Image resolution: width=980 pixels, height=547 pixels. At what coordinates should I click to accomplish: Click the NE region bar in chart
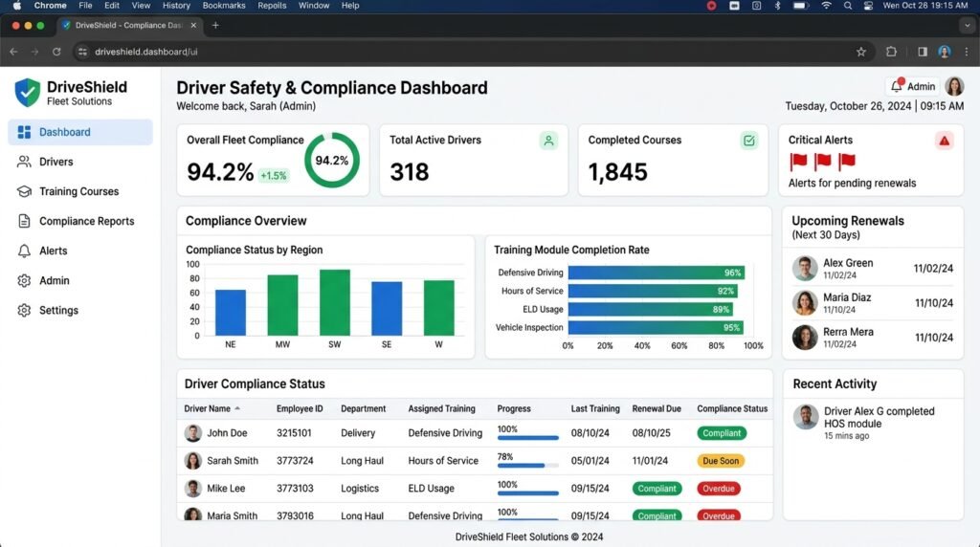tap(231, 313)
